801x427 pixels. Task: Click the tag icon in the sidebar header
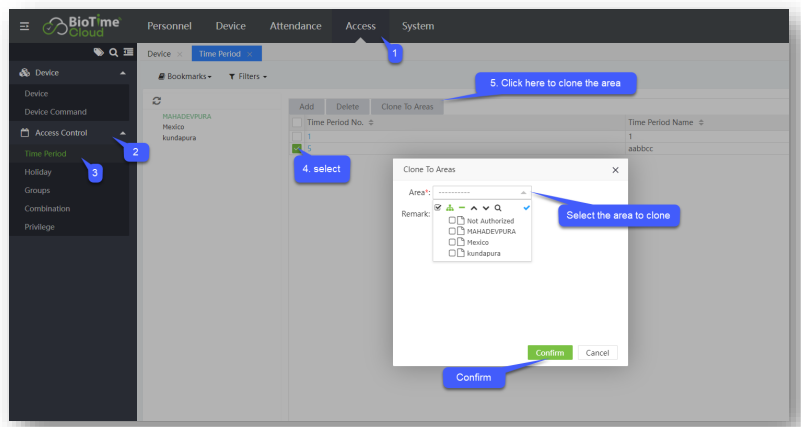[x=98, y=53]
